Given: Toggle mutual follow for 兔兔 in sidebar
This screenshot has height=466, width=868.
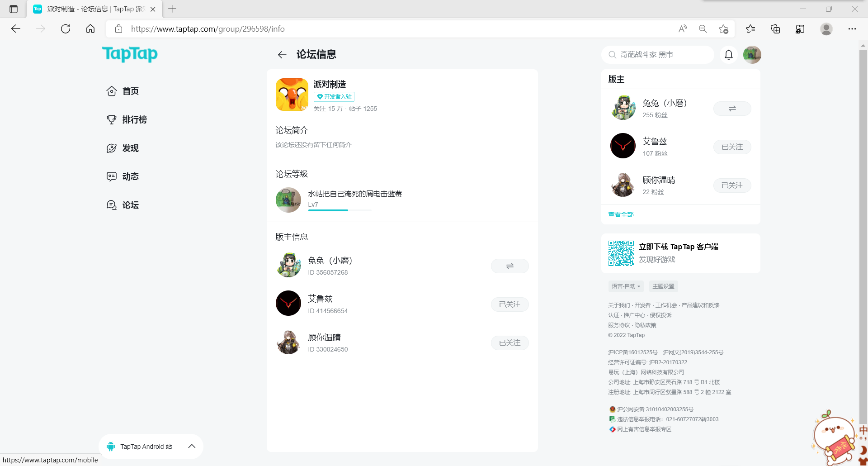Looking at the screenshot, I should (732, 109).
